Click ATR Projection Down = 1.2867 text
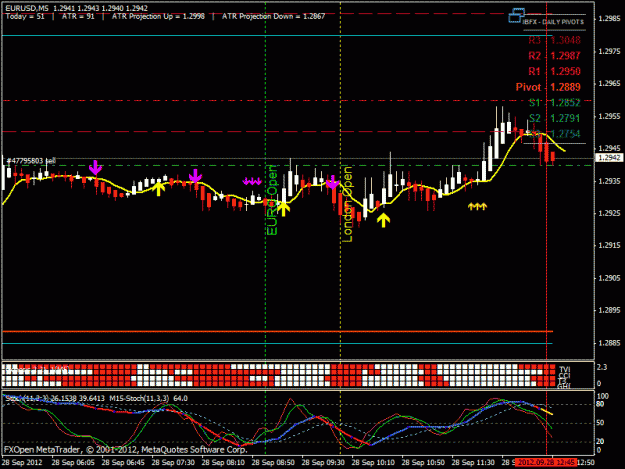The width and height of the screenshot is (625, 469). coord(273,16)
